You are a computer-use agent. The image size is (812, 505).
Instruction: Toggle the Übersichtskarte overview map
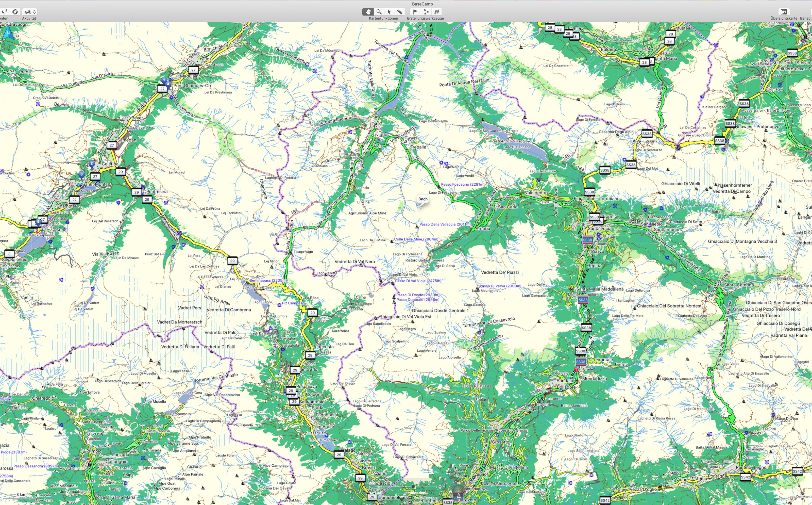click(x=784, y=12)
